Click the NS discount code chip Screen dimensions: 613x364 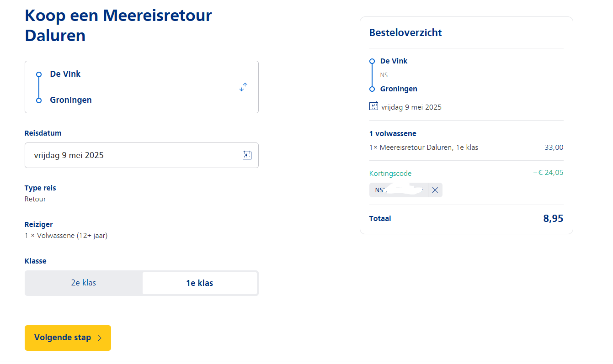coord(399,190)
